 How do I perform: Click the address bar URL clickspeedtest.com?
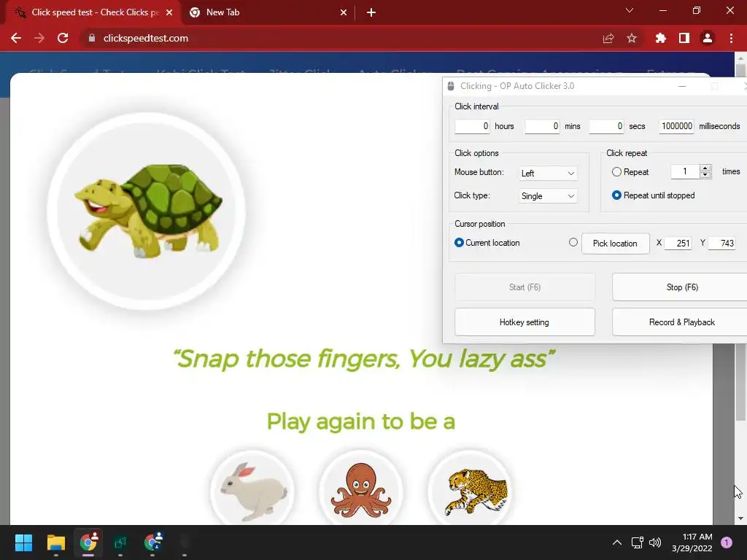pyautogui.click(x=146, y=38)
